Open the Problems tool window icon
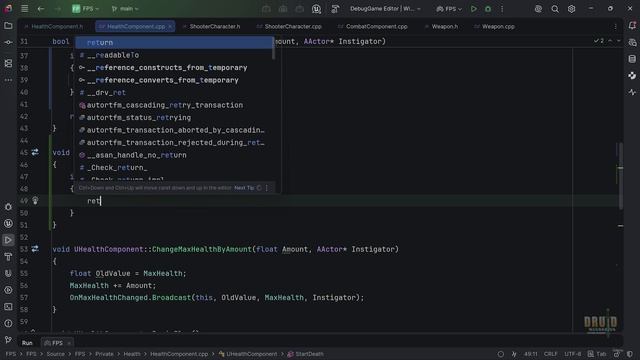 coord(8,323)
